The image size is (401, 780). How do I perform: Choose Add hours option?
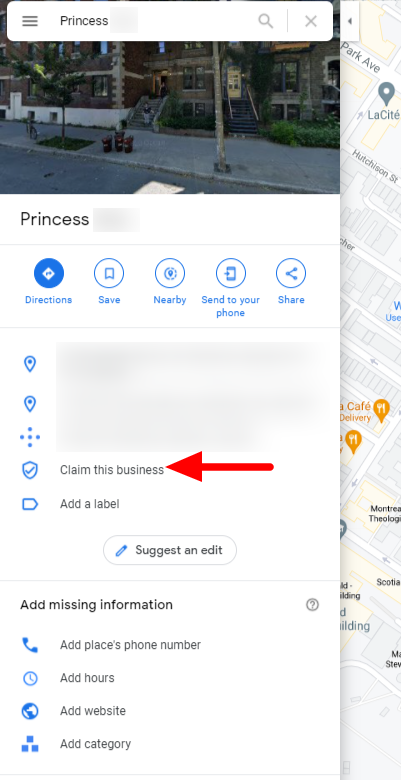coord(87,678)
